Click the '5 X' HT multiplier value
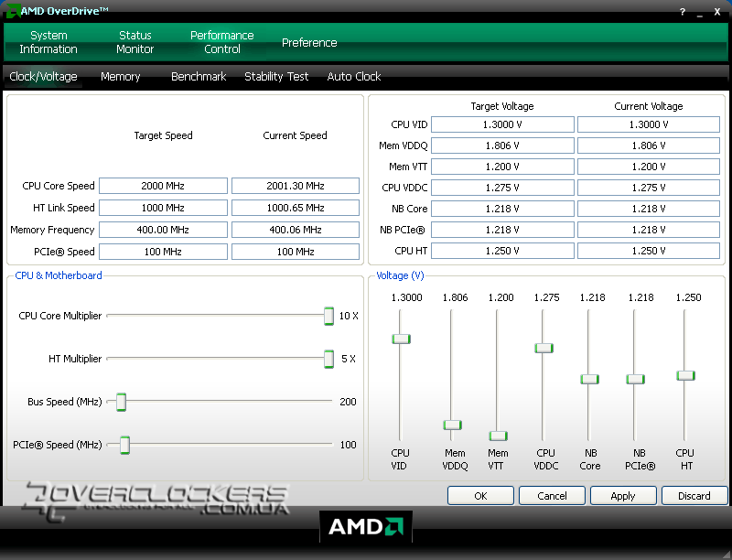Viewport: 732px width, 560px height. (349, 359)
